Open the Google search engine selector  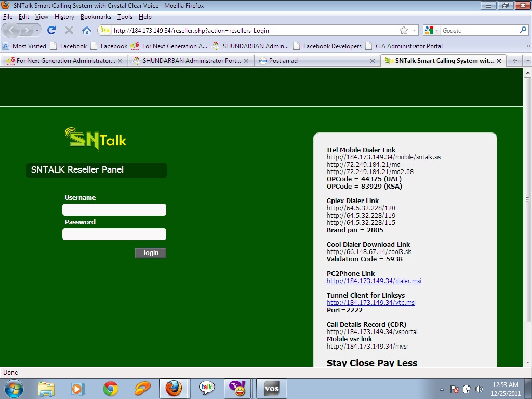point(432,31)
